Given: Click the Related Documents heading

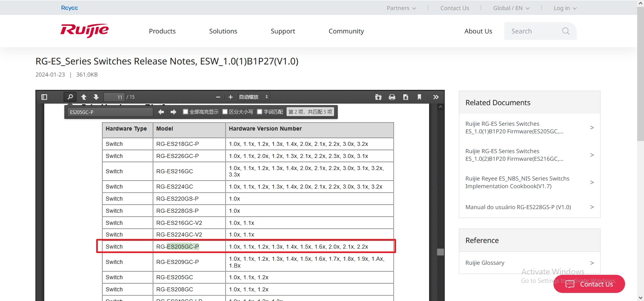Looking at the screenshot, I should click(x=498, y=103).
